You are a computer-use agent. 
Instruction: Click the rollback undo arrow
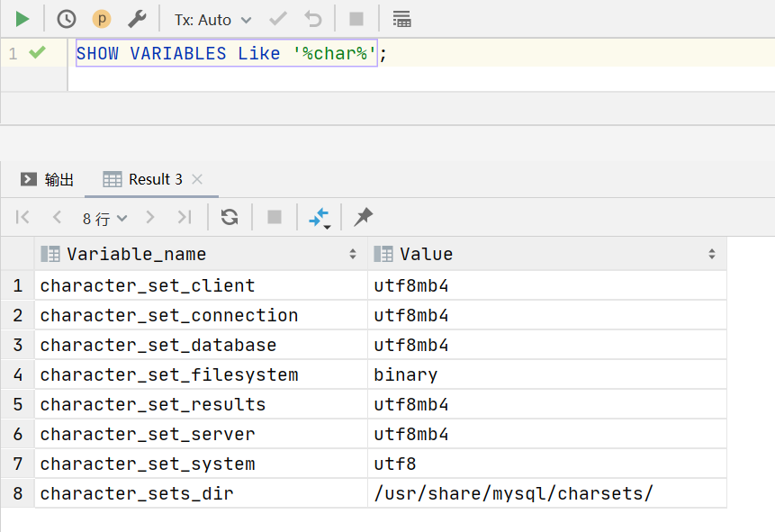pos(313,19)
